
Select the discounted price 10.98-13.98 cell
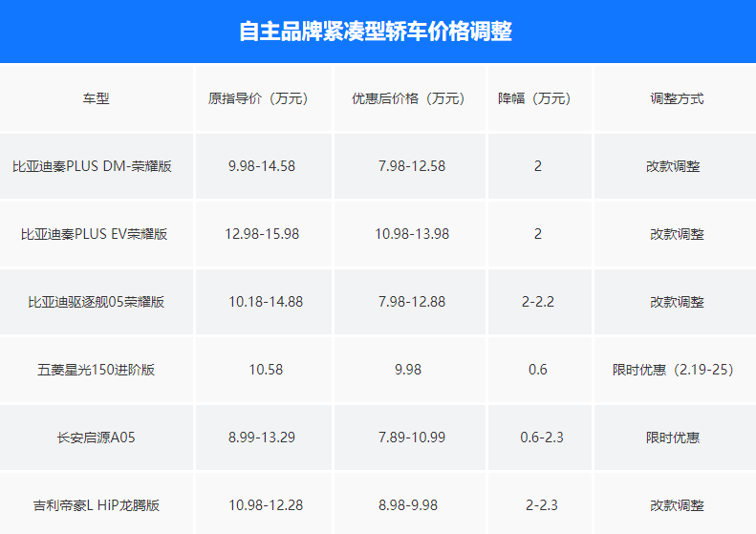[x=412, y=234]
